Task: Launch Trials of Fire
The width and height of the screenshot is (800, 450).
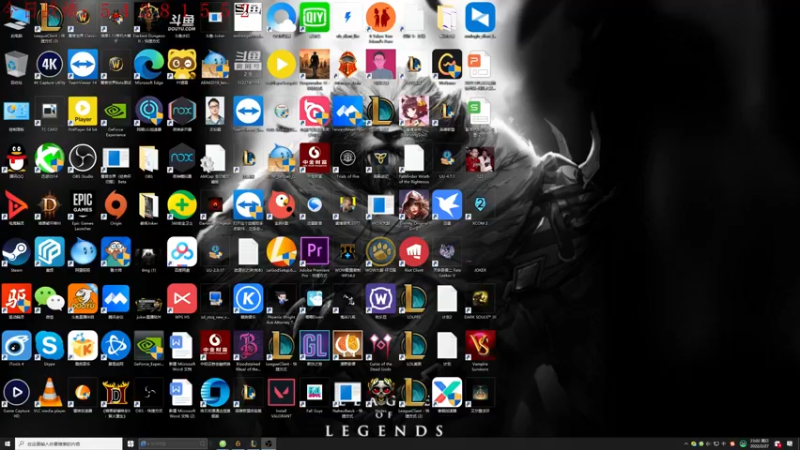Action: [347, 158]
